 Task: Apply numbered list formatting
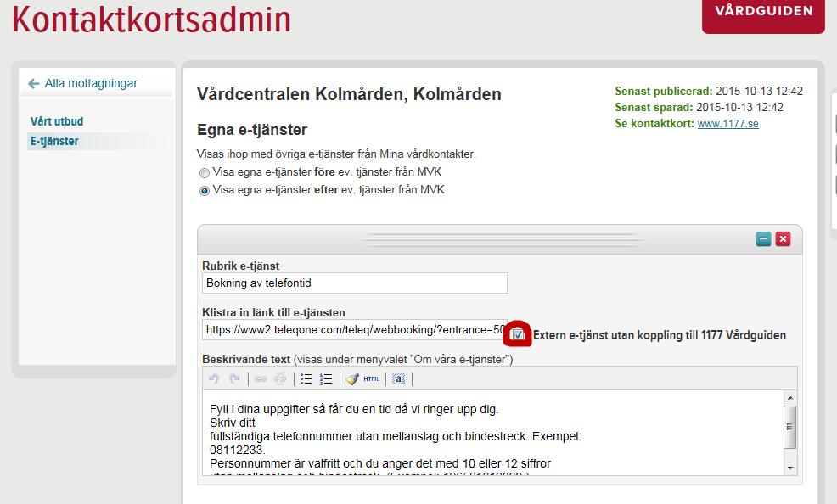[326, 378]
